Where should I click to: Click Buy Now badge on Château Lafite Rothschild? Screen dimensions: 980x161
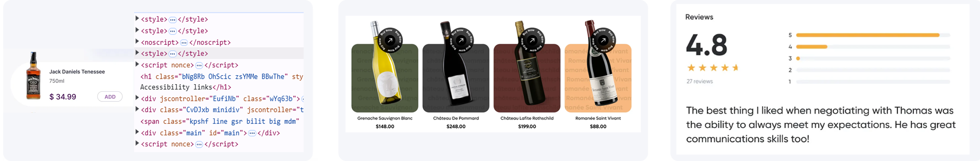click(x=532, y=40)
